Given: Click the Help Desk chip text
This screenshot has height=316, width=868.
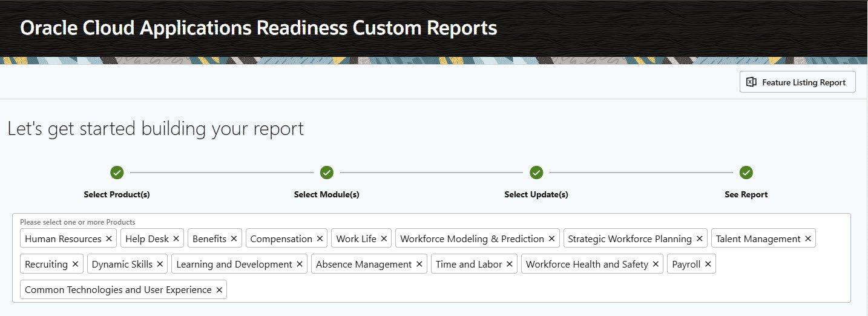Looking at the screenshot, I should point(147,239).
